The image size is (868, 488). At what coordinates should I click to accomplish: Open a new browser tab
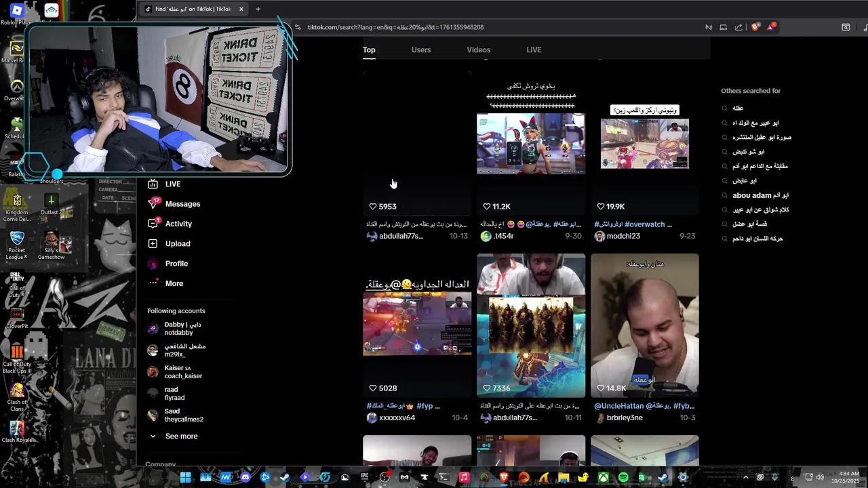[x=258, y=9]
